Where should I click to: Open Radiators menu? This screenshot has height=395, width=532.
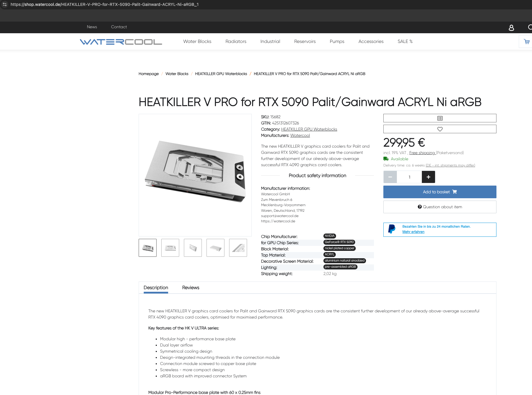(x=236, y=41)
